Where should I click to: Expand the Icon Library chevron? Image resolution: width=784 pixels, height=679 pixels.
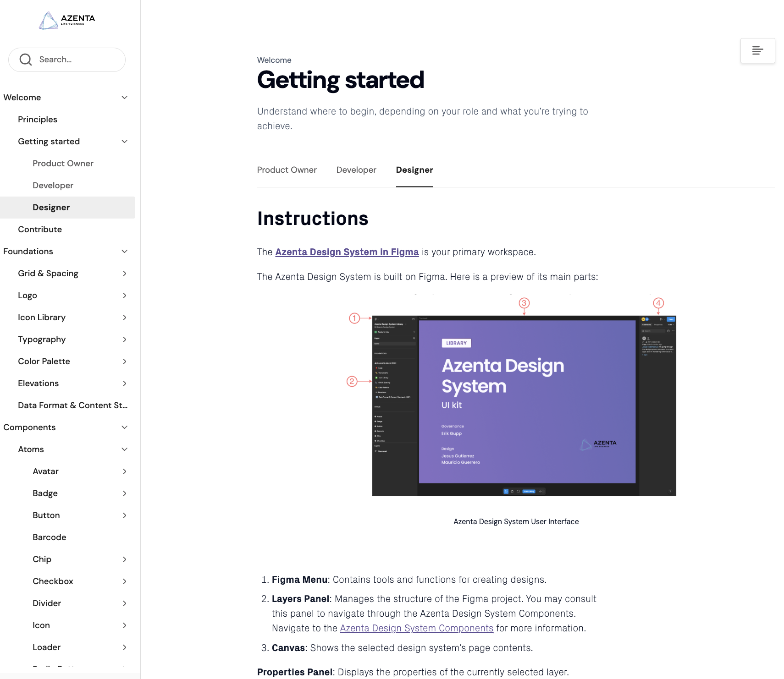(x=124, y=318)
